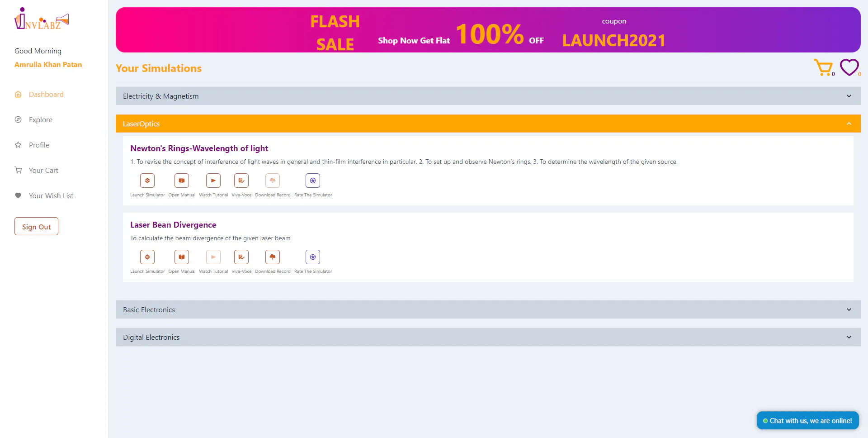Expand the Digital Electronics section

(x=488, y=337)
